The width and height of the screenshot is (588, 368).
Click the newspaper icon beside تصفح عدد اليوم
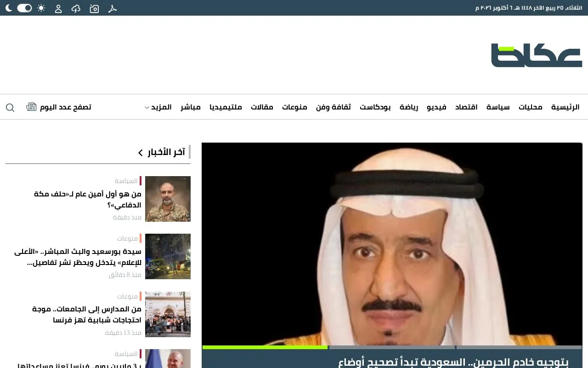tap(31, 107)
